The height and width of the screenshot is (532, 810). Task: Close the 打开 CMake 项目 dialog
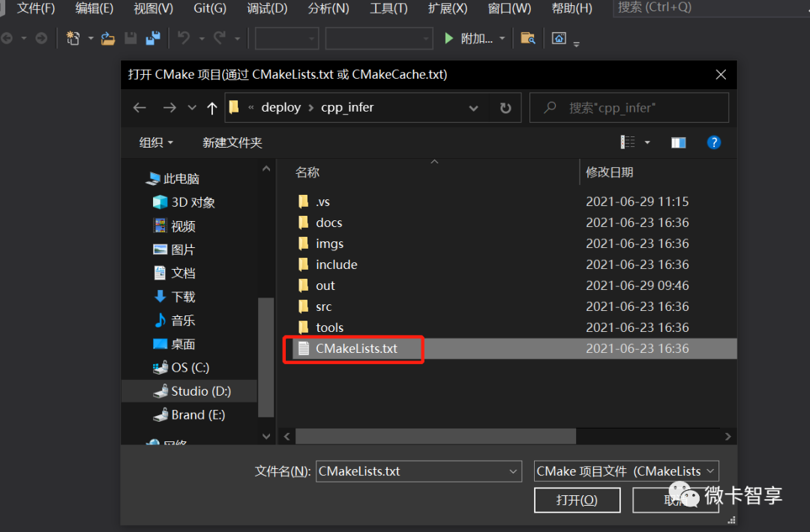tap(721, 74)
